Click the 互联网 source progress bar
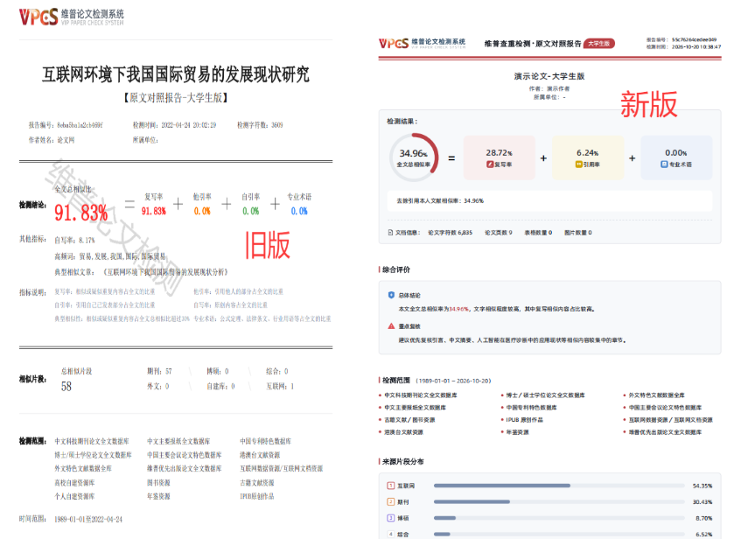Image resolution: width=734 pixels, height=560 pixels. tap(559, 486)
